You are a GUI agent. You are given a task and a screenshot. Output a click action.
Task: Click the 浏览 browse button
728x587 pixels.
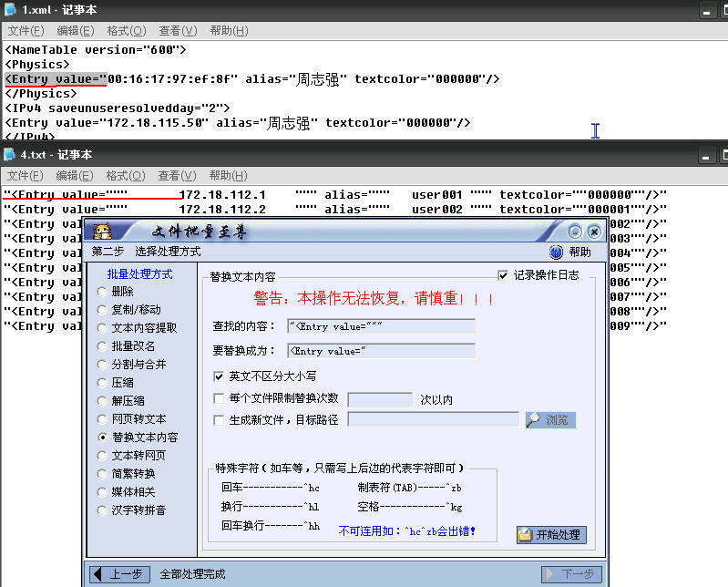550,420
